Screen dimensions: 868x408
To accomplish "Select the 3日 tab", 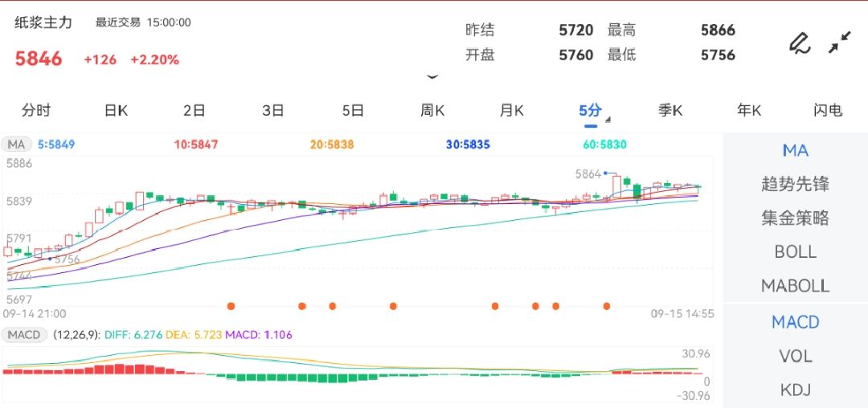I will tap(273, 110).
